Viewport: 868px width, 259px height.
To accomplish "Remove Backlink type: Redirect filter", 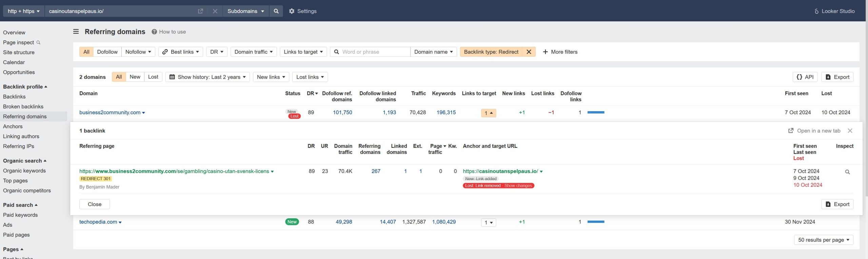I will click(529, 52).
